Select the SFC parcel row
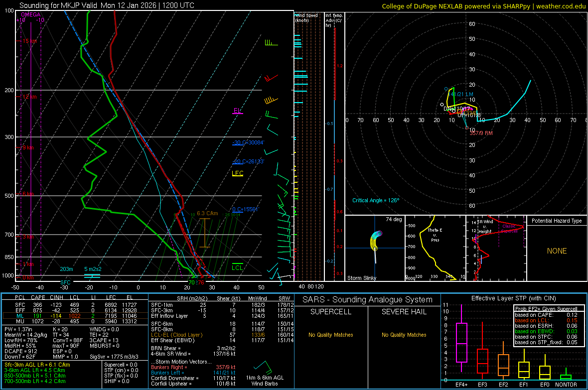Image resolution: width=588 pixels, height=390 pixels. click(x=76, y=305)
